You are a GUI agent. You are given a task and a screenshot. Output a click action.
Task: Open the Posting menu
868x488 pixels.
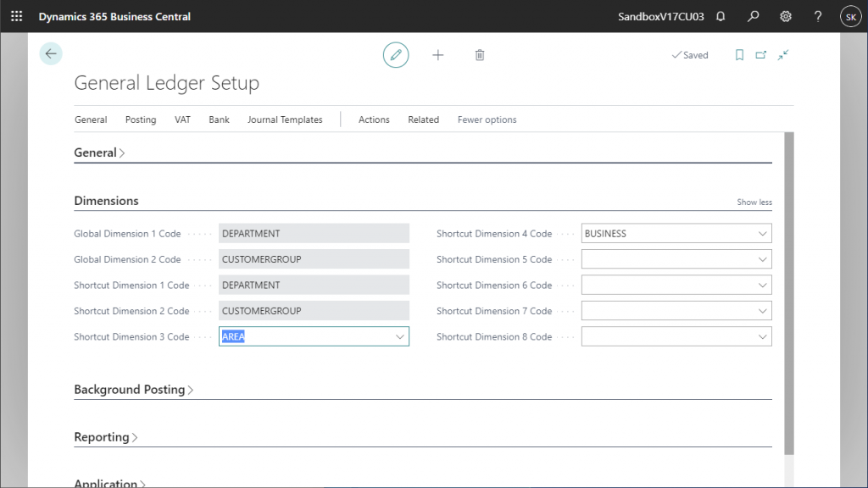141,119
